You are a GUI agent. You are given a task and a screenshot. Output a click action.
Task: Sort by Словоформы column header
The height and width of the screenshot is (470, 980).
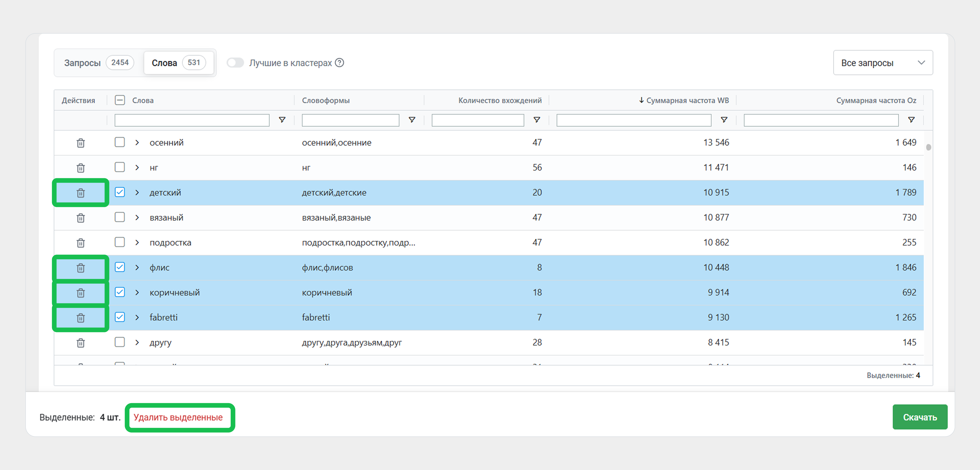[326, 100]
